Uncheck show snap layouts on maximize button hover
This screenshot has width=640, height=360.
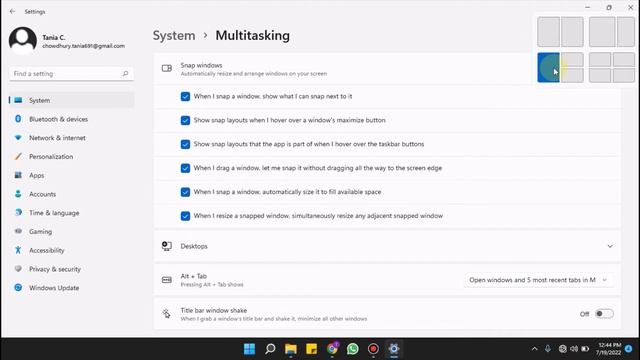tap(185, 120)
